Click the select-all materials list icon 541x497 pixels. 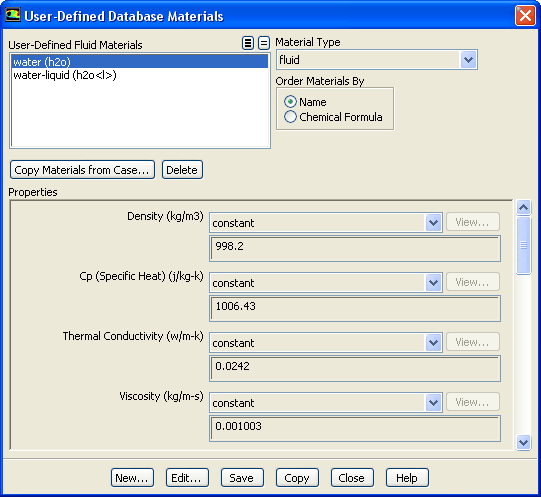point(248,43)
